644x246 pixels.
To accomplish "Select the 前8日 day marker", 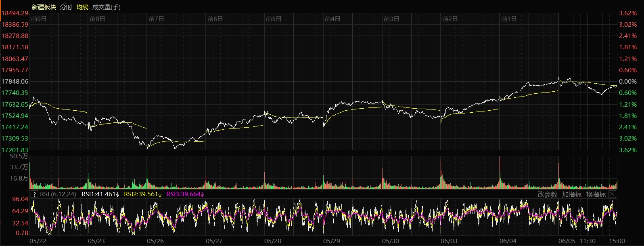I will pos(98,19).
